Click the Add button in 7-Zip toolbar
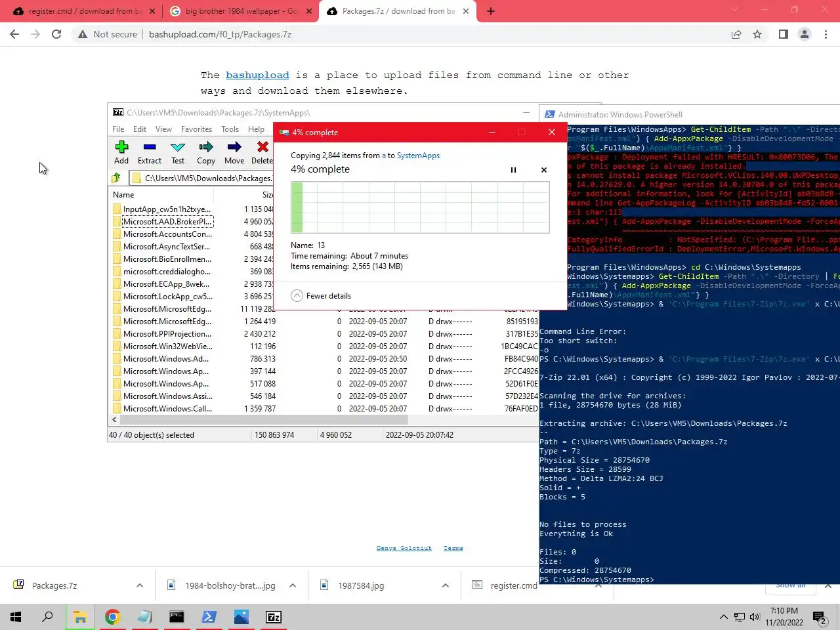 (x=121, y=152)
